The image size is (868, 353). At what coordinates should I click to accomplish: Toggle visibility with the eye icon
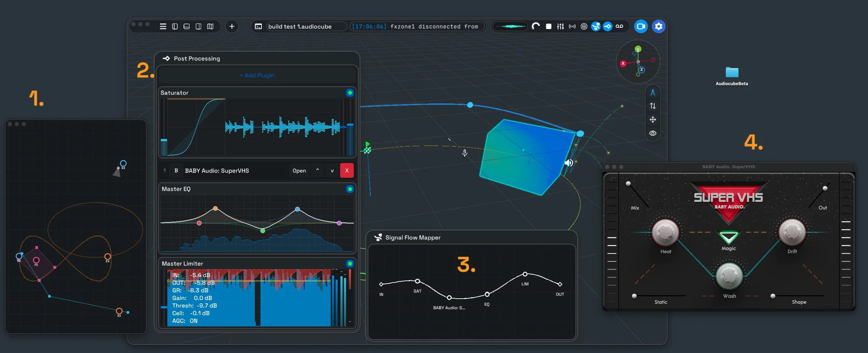(653, 133)
